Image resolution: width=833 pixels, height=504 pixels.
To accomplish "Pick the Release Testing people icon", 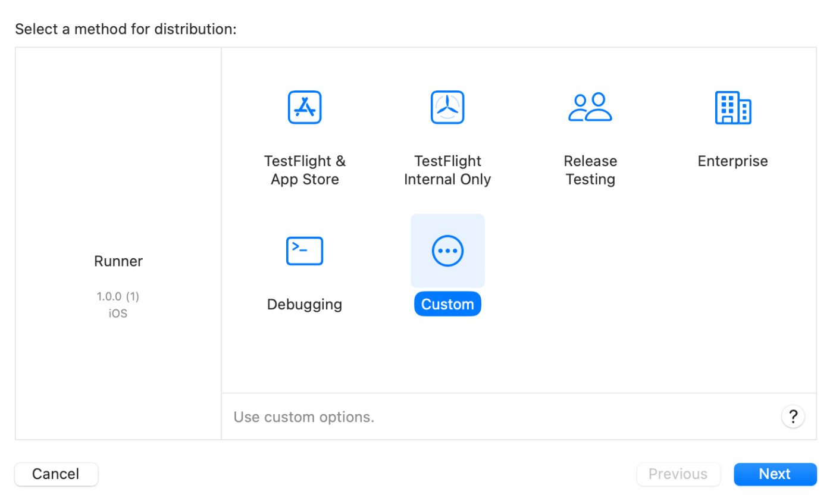I will [590, 107].
